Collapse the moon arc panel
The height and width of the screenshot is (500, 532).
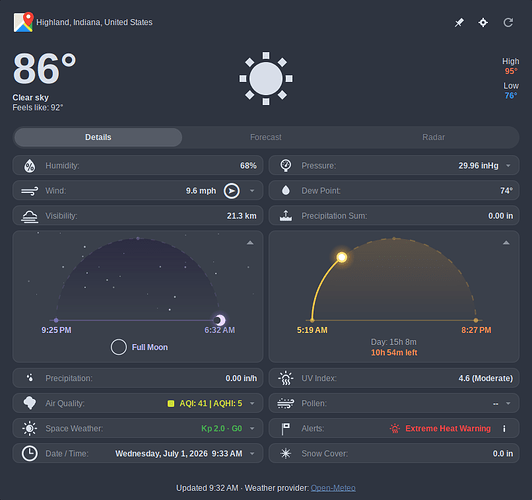tap(250, 243)
